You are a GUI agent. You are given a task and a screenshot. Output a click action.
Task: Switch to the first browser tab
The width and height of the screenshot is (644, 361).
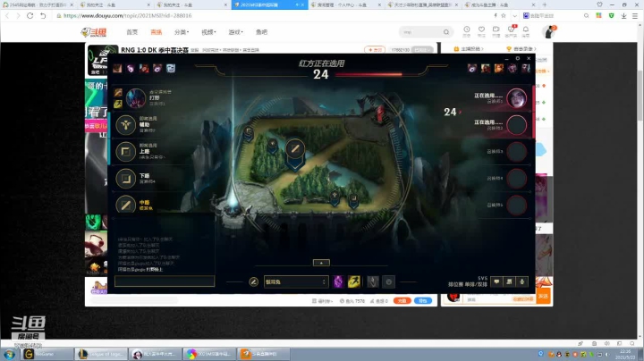(38, 5)
